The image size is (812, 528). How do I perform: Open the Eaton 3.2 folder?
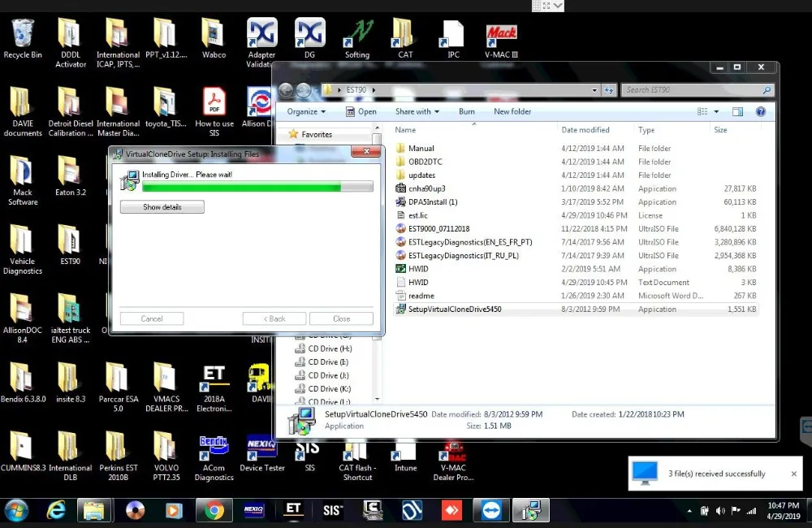[x=71, y=176]
